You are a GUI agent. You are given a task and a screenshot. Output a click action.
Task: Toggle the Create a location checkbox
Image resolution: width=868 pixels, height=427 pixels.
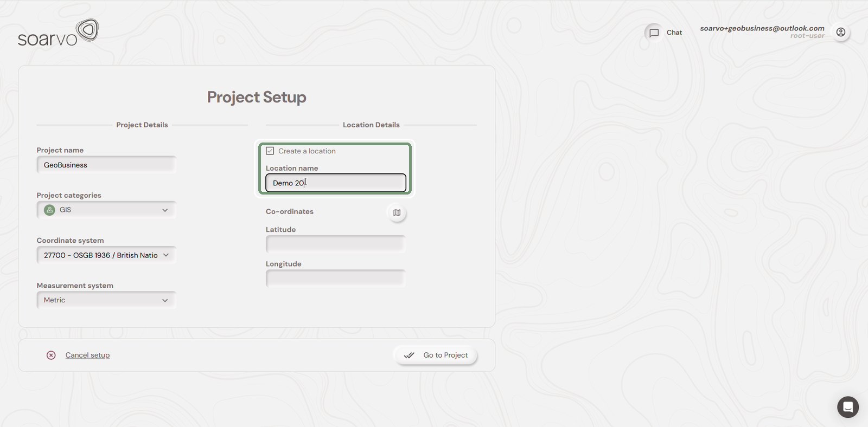[270, 151]
